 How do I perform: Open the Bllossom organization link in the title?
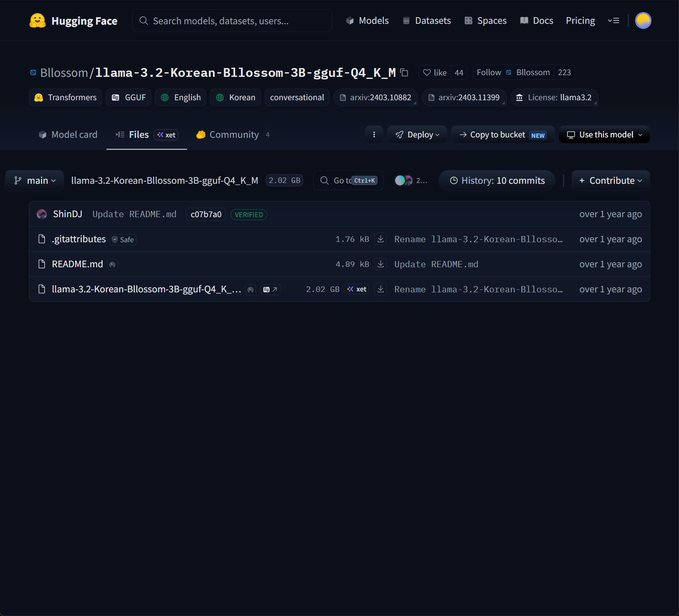(x=64, y=73)
